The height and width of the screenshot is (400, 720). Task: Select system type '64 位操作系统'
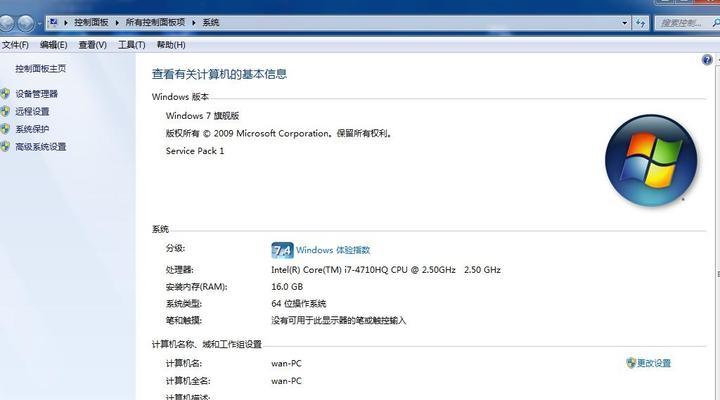298,304
